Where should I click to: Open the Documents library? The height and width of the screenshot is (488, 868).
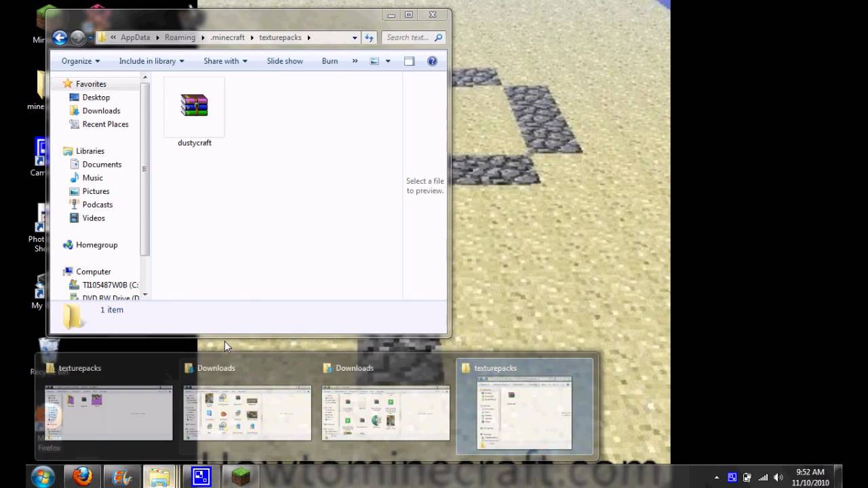point(102,165)
